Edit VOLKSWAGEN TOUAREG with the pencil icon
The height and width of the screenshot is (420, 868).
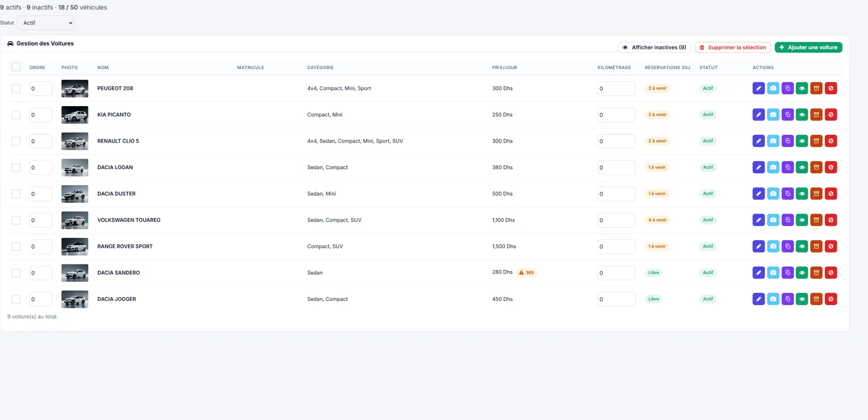[758, 220]
